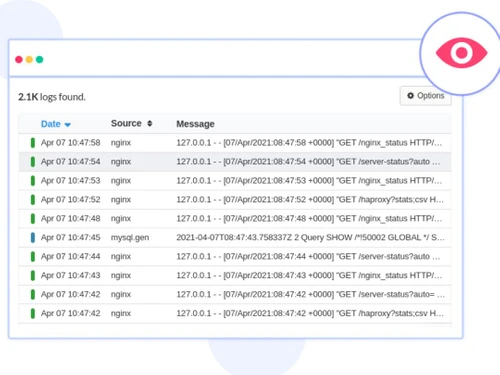Click nginx source in 10:47:54 row
The width and height of the screenshot is (500, 375).
[x=121, y=162]
